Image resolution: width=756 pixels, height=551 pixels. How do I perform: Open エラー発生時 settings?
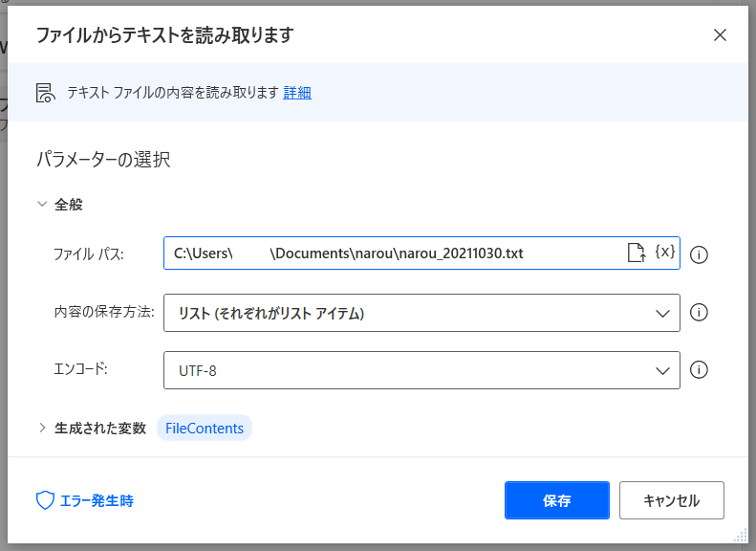pos(97,501)
